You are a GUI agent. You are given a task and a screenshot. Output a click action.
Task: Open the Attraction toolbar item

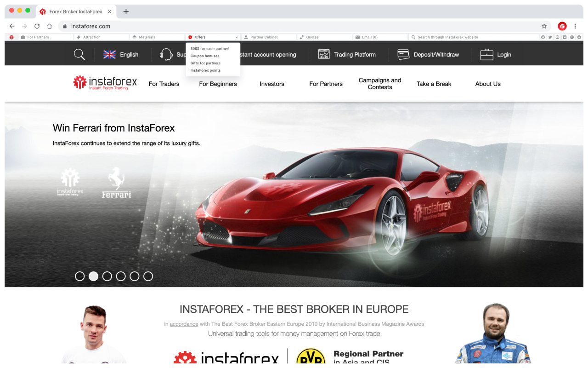point(102,37)
